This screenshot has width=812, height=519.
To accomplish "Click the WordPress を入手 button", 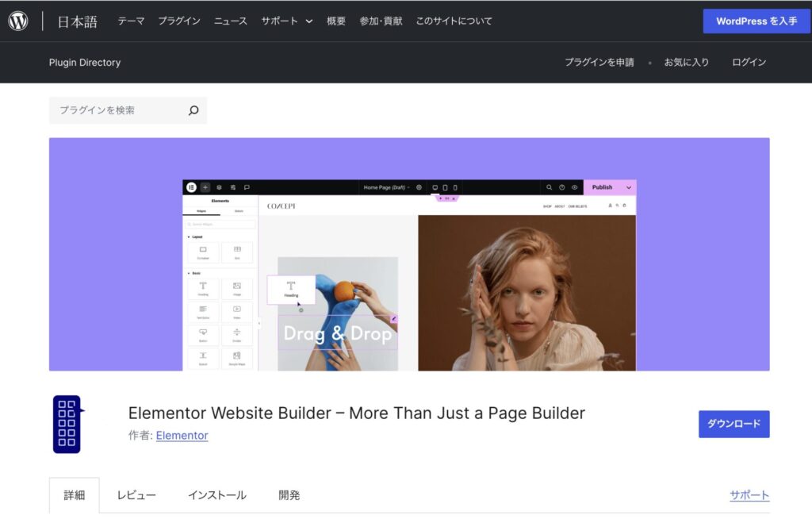I will click(x=756, y=21).
